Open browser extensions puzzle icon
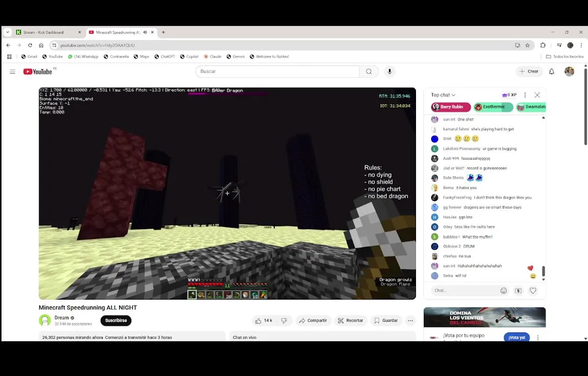Screen dimensions: 588x376 coord(543,45)
